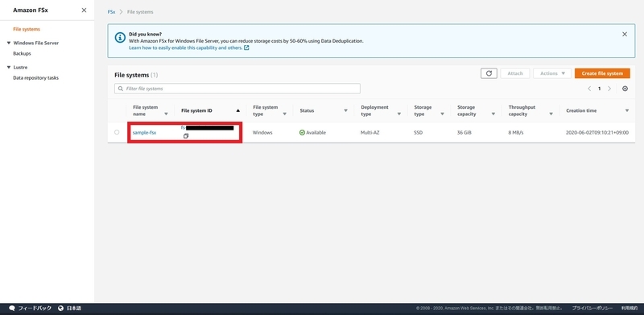Click the green Available status icon
This screenshot has width=644, height=315.
click(303, 133)
